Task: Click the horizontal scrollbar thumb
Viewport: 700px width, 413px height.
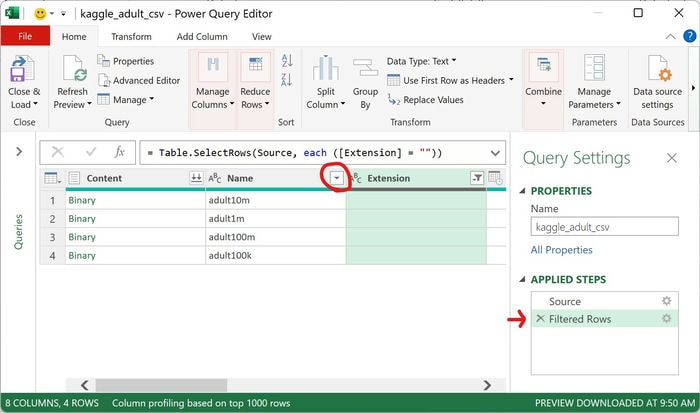Action: coord(161,385)
